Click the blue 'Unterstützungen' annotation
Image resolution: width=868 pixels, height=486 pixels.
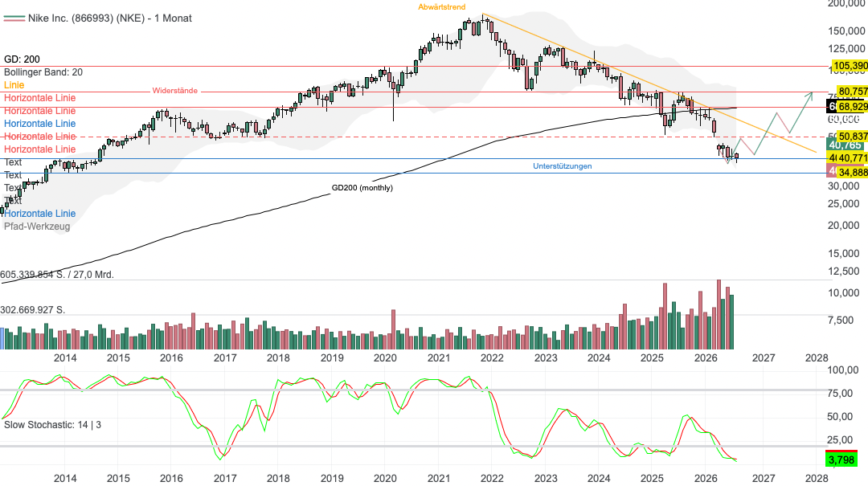click(x=563, y=166)
